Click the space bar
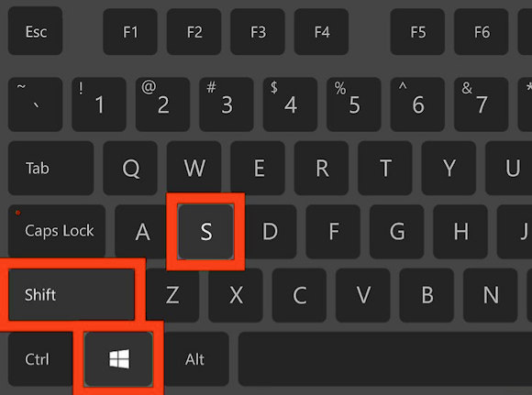 (x=385, y=359)
